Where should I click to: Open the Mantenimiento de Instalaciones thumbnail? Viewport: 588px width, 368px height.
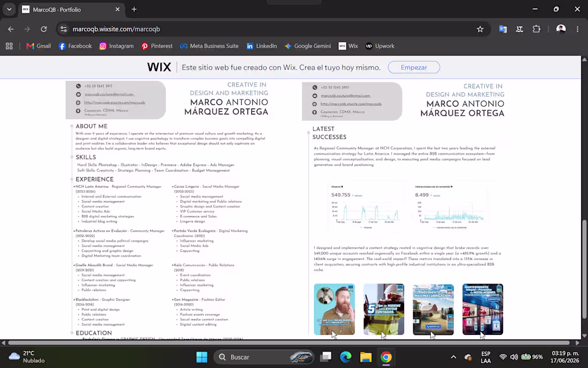point(483,309)
